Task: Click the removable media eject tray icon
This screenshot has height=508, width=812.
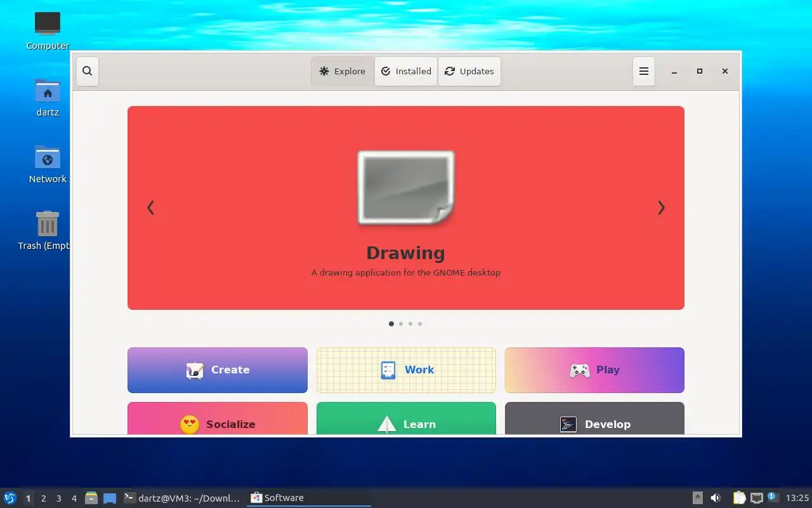Action: point(698,498)
